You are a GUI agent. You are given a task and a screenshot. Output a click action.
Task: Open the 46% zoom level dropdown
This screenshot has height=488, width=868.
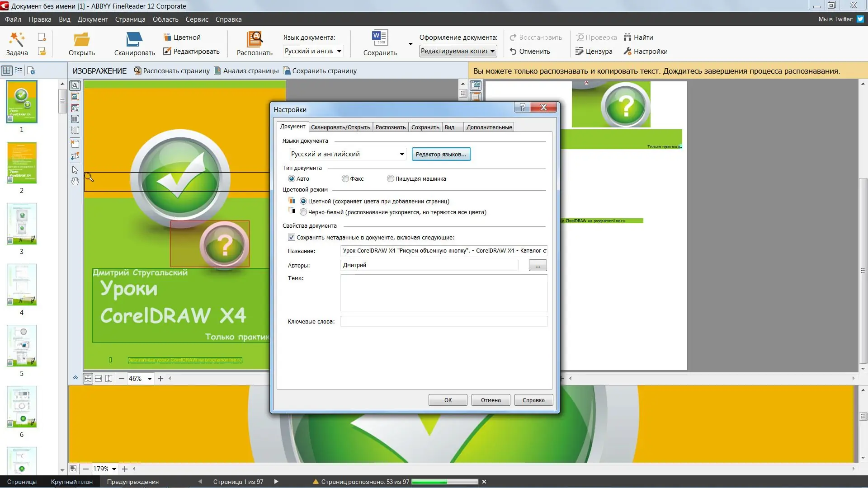[x=150, y=379]
